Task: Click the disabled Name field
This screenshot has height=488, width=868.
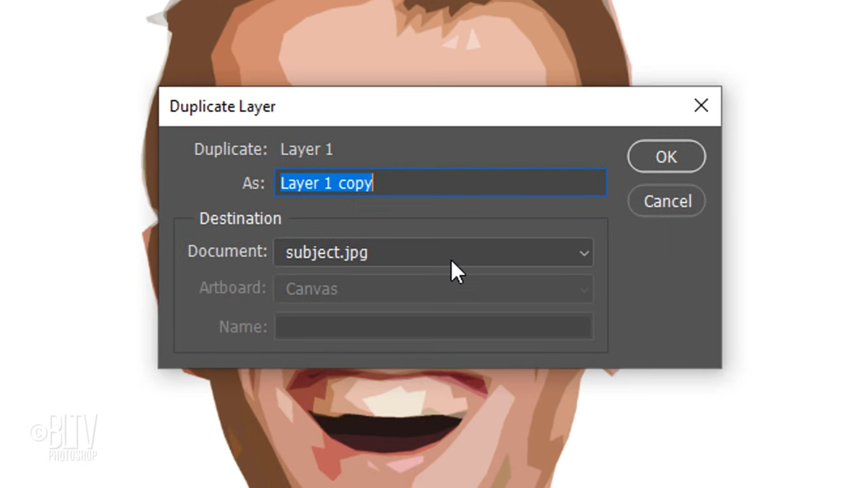Action: coord(434,326)
